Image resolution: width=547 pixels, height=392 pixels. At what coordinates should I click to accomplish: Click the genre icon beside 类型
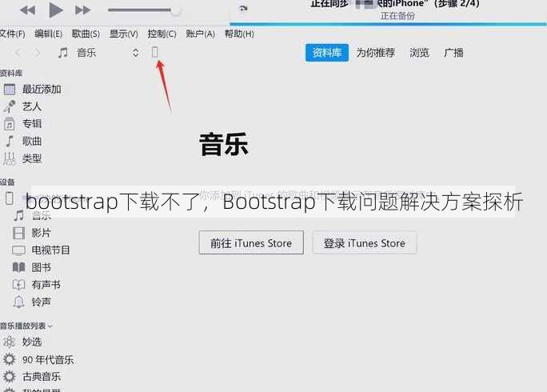tap(10, 158)
